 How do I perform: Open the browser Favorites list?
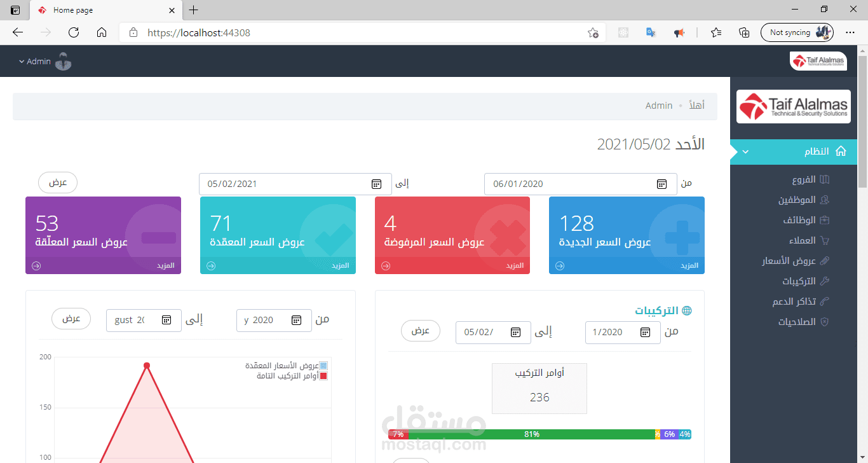[716, 32]
